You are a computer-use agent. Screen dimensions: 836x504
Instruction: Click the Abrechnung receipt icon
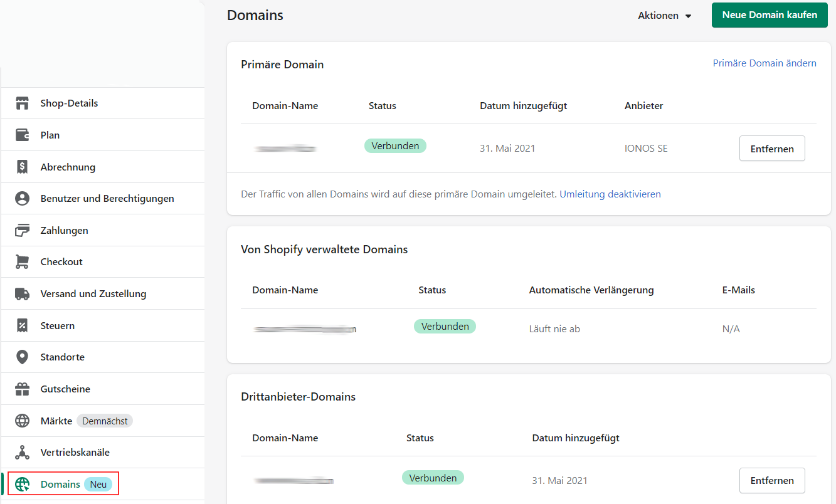click(x=23, y=167)
